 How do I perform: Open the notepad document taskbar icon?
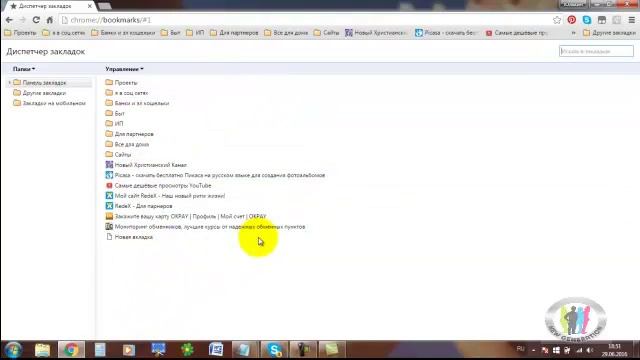coord(100,350)
